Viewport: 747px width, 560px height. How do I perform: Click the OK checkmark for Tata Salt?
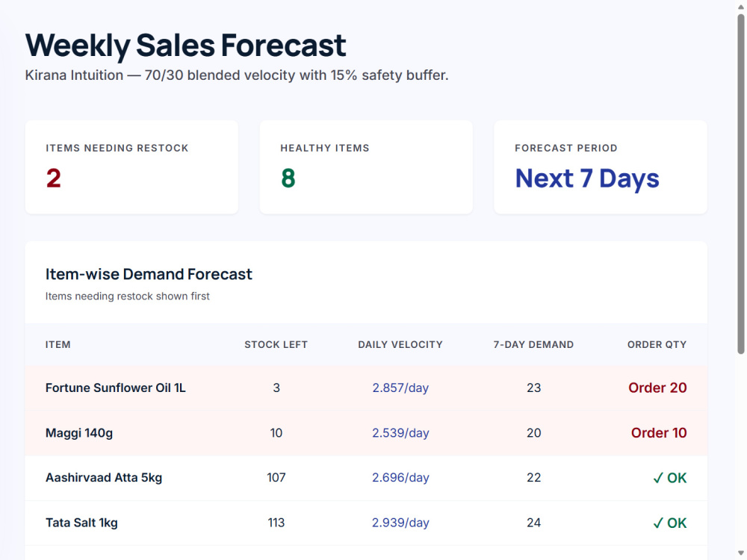(670, 523)
